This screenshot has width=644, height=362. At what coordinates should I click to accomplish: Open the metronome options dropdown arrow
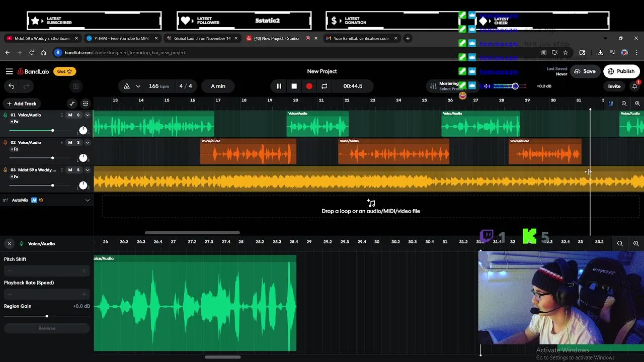coord(138,86)
